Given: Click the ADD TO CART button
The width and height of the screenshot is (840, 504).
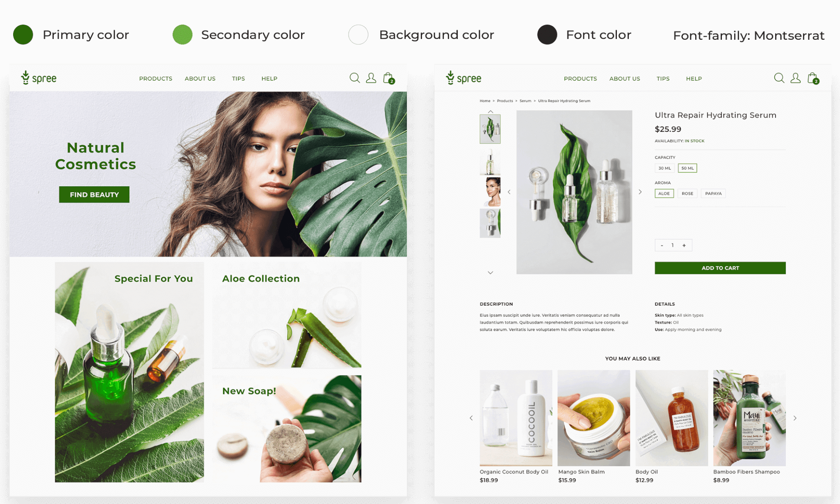Looking at the screenshot, I should [719, 267].
